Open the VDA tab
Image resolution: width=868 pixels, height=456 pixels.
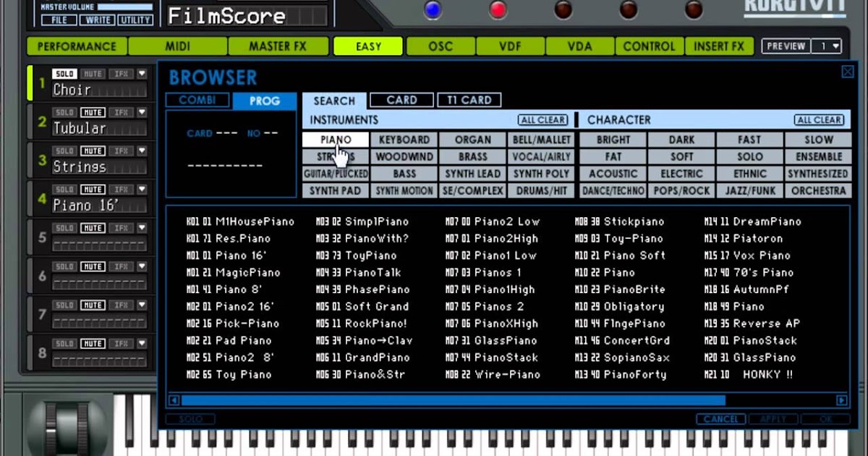[579, 46]
